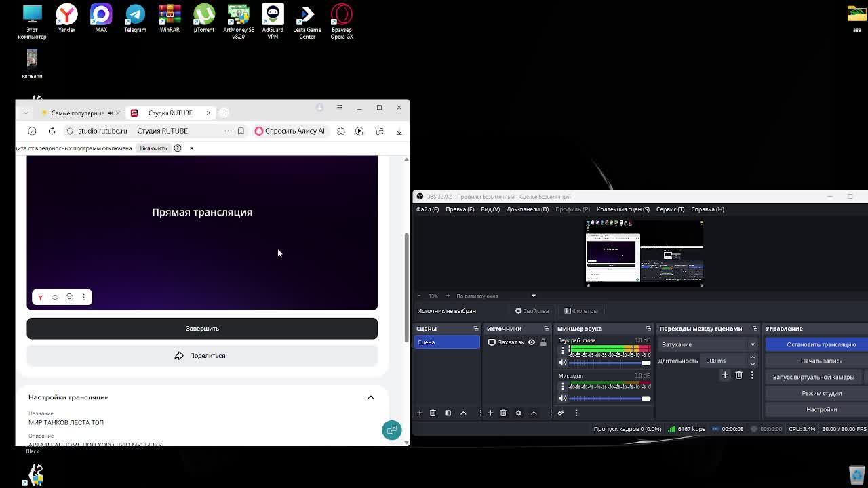
Task: Open options menu for Микр/доп channel
Action: [562, 386]
